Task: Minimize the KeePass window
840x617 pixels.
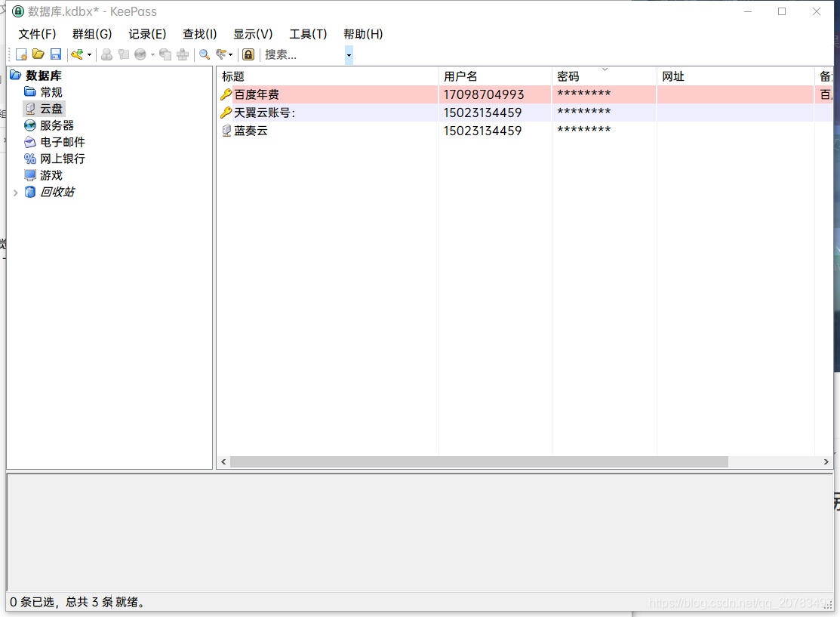Action: pos(748,11)
